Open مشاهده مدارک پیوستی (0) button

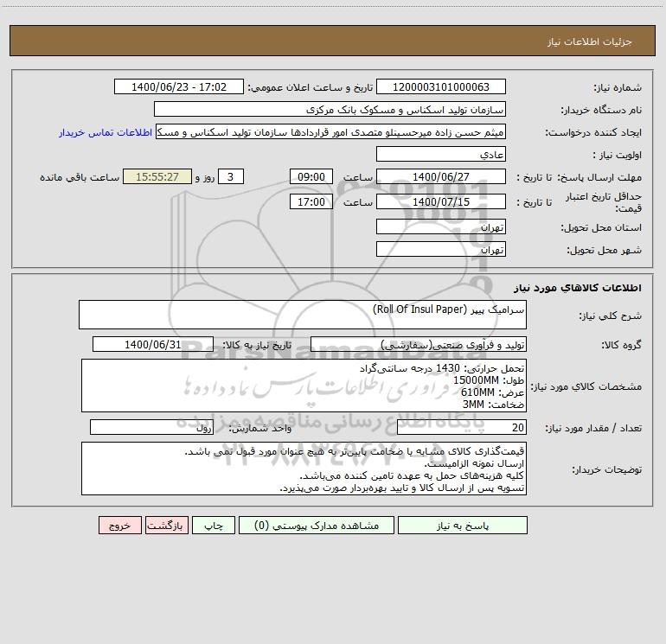coord(317,526)
